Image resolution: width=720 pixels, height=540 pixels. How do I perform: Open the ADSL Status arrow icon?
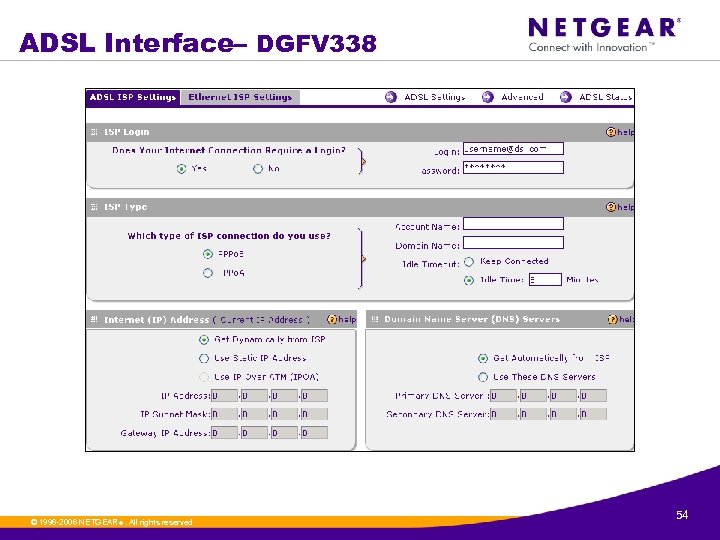pos(566,97)
